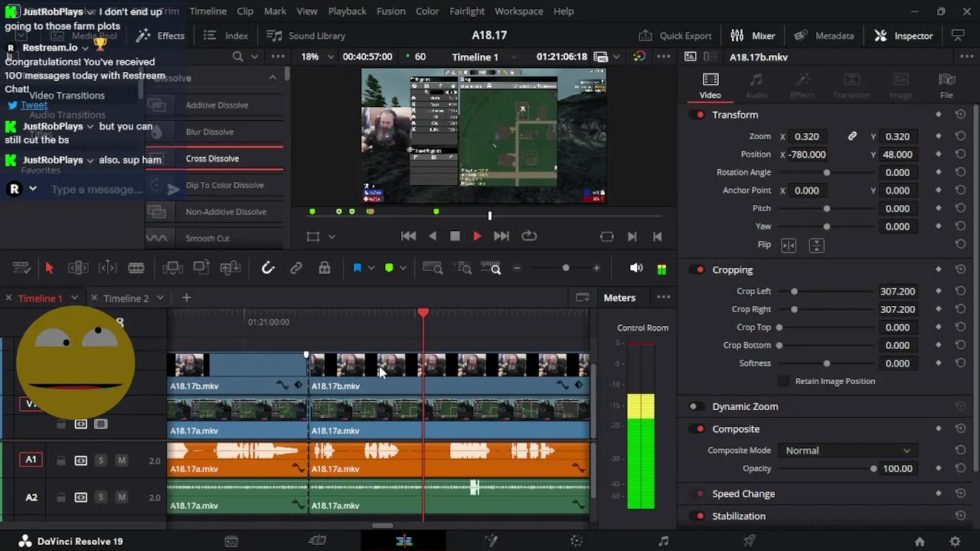The height and width of the screenshot is (551, 980).
Task: Open the Fairlight menu
Action: 467,11
